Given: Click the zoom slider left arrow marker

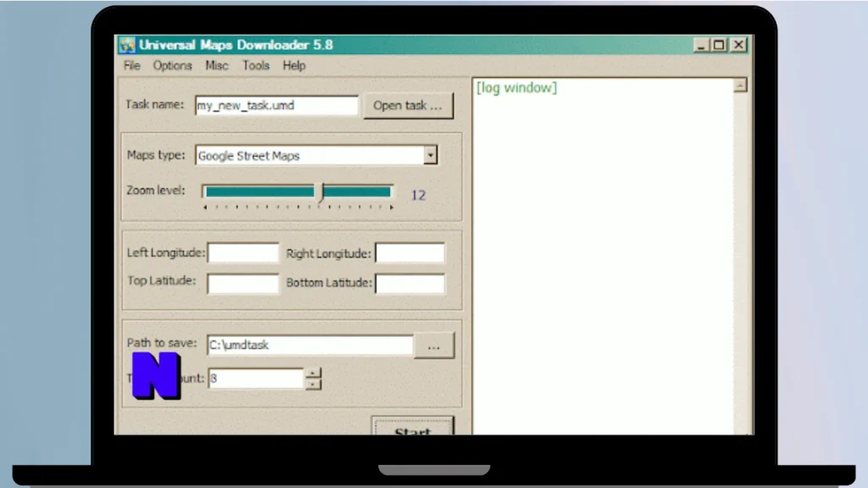Looking at the screenshot, I should point(205,208).
